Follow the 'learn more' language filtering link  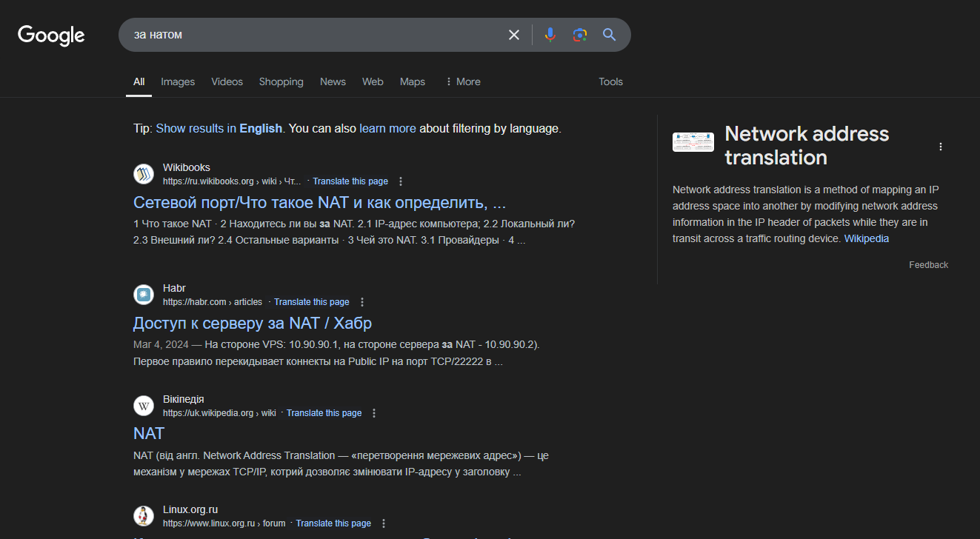coord(387,128)
